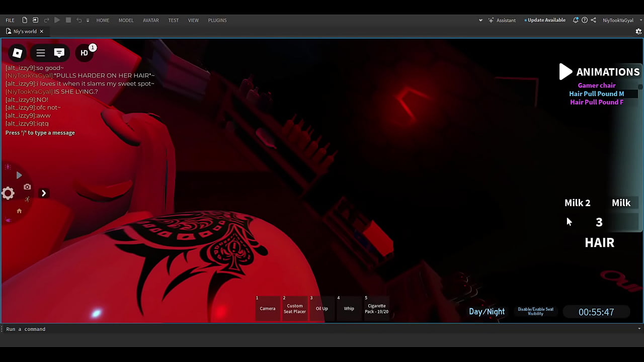Open the hamburger list menu icon
Image resolution: width=644 pixels, height=362 pixels.
point(41,53)
